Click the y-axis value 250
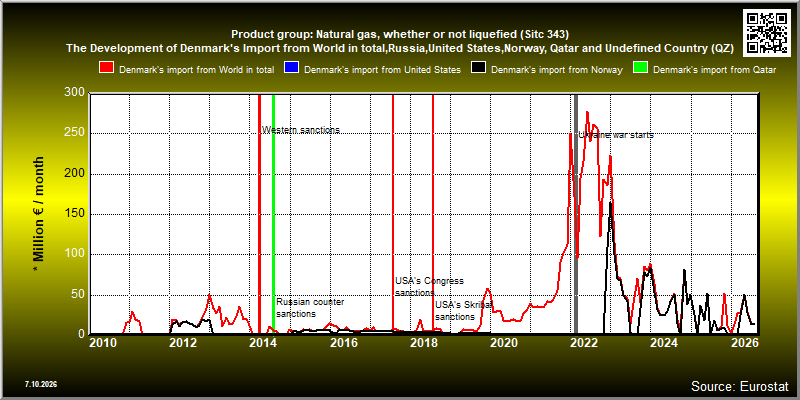 pos(75,134)
